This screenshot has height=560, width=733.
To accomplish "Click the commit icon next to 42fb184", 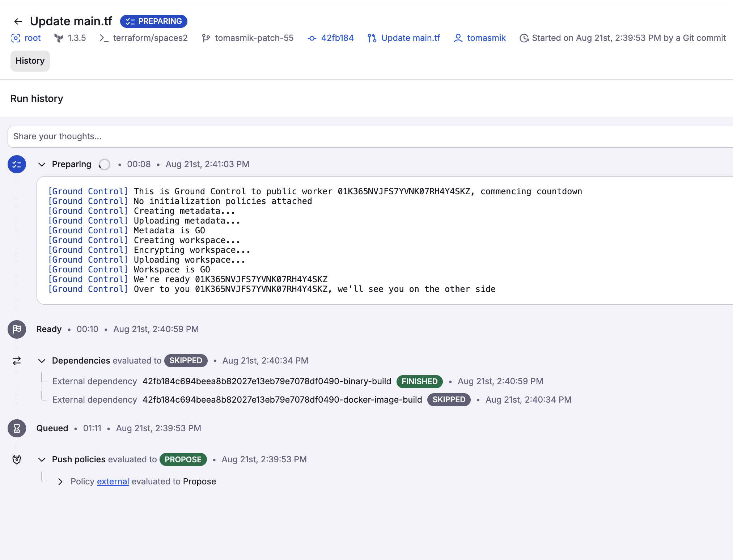I will tap(311, 38).
